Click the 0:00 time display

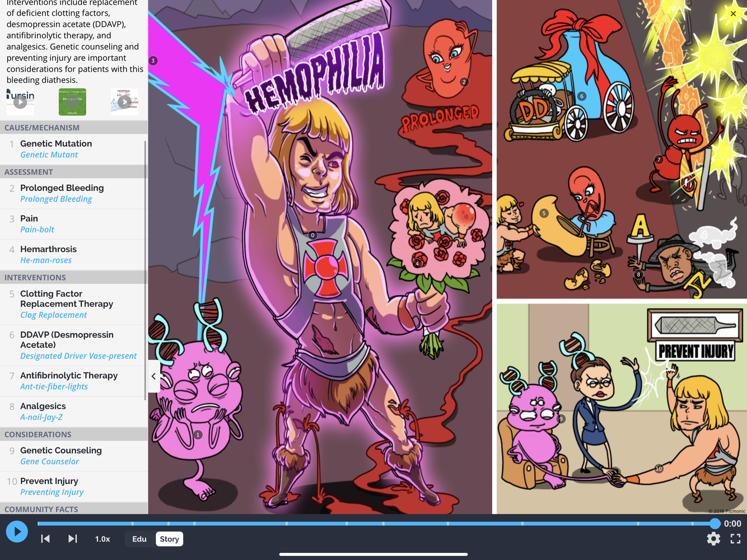click(x=732, y=524)
